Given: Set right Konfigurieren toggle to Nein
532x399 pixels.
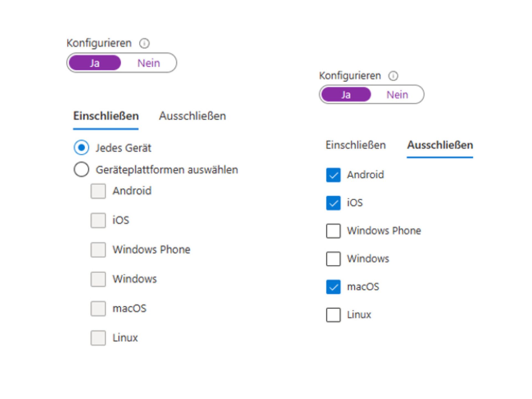Looking at the screenshot, I should click(397, 95).
